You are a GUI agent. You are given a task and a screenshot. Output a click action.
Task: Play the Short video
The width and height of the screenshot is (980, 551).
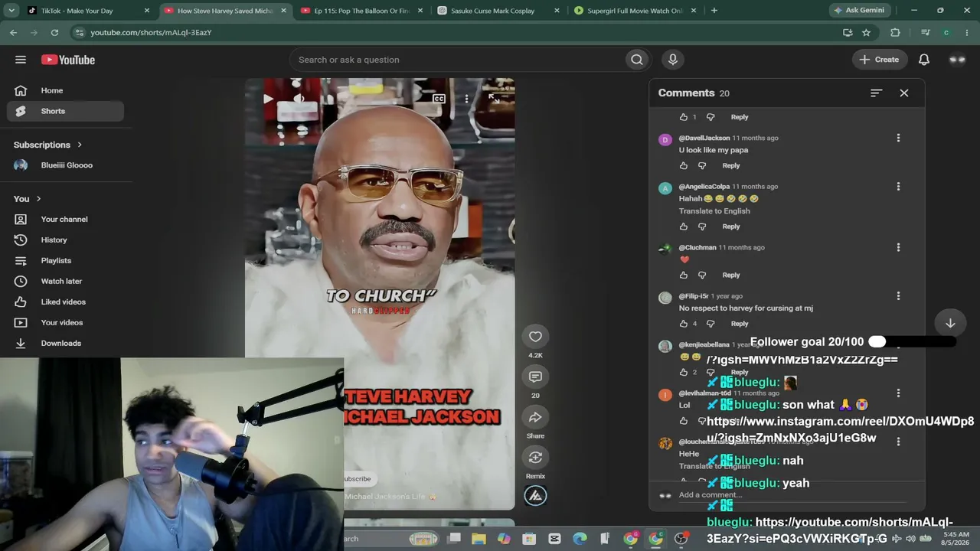coord(267,99)
